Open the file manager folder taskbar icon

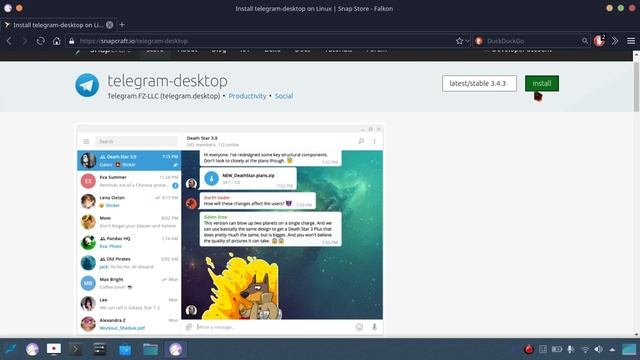(150, 349)
